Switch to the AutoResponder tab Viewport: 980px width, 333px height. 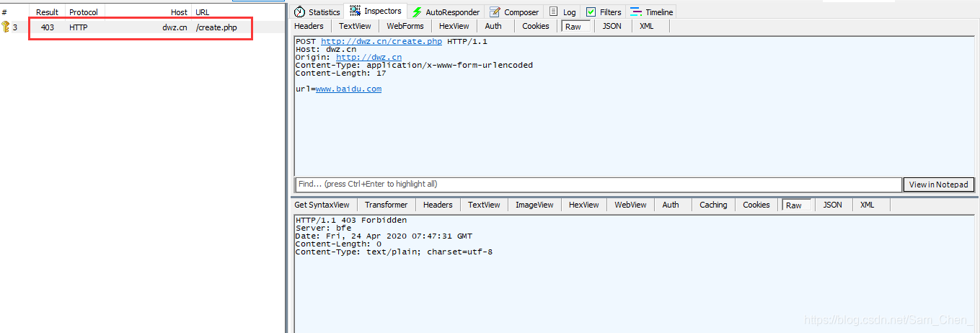(x=445, y=12)
